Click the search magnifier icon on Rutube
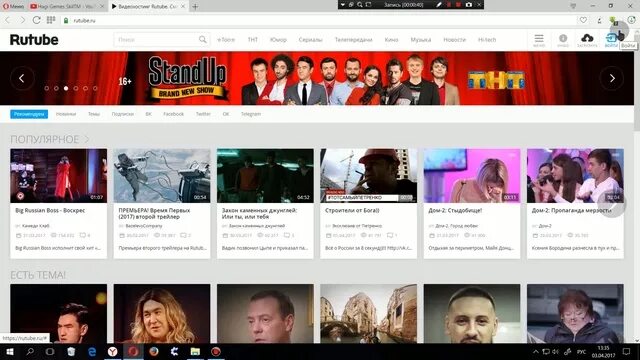 [x=202, y=40]
